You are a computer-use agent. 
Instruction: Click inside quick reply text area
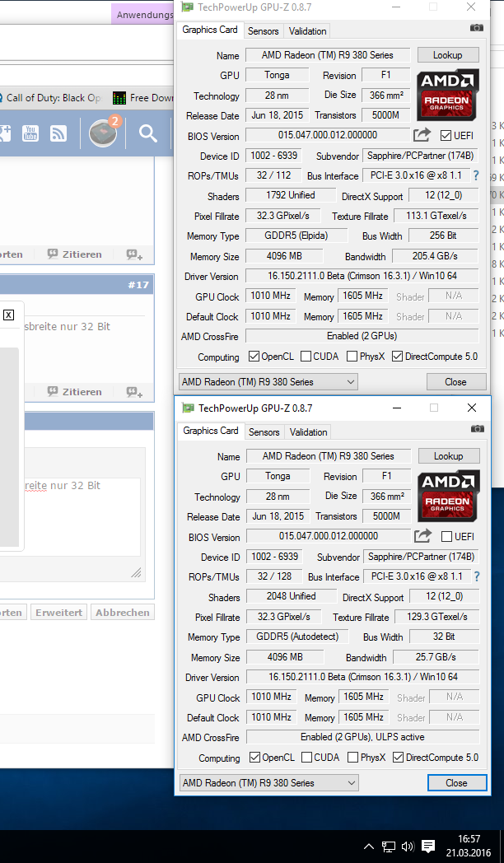point(82,517)
